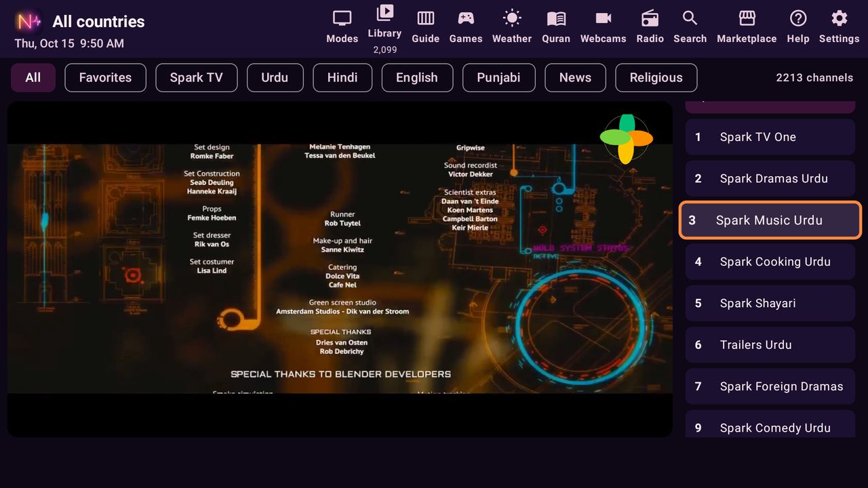The width and height of the screenshot is (868, 488).
Task: Open the Modes screen icon
Action: coord(342,18)
